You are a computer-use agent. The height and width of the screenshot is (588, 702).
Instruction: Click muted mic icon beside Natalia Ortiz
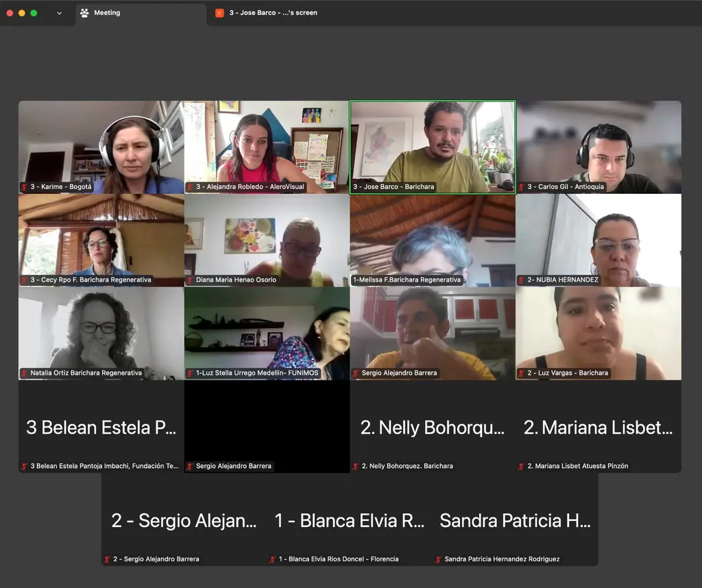coord(25,373)
